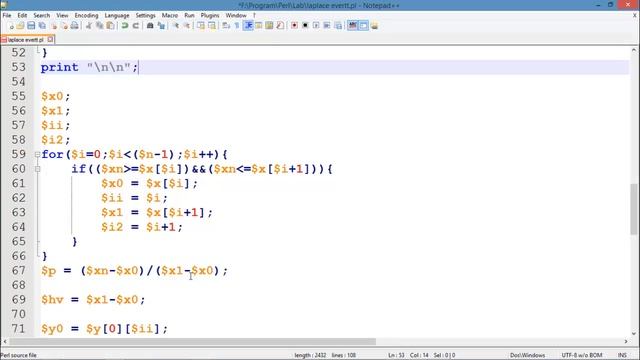Click line number 53 in margin
Image resolution: width=640 pixels, height=360 pixels.
18,67
